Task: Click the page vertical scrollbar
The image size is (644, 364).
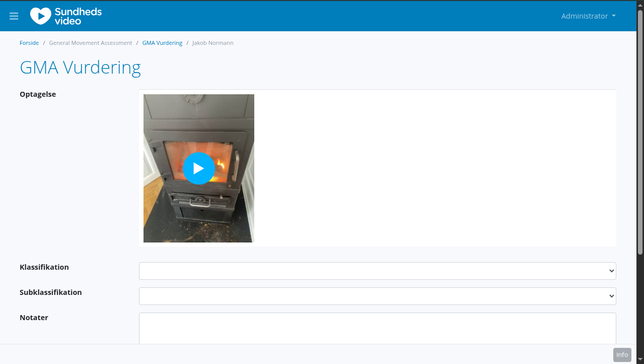Action: point(640,132)
